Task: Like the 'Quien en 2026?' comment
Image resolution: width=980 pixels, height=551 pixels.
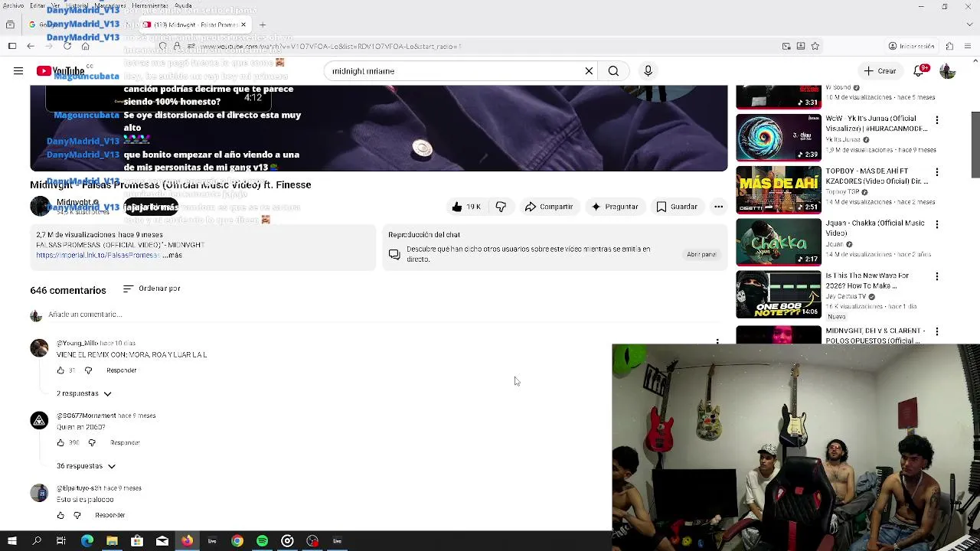Action: 60,443
